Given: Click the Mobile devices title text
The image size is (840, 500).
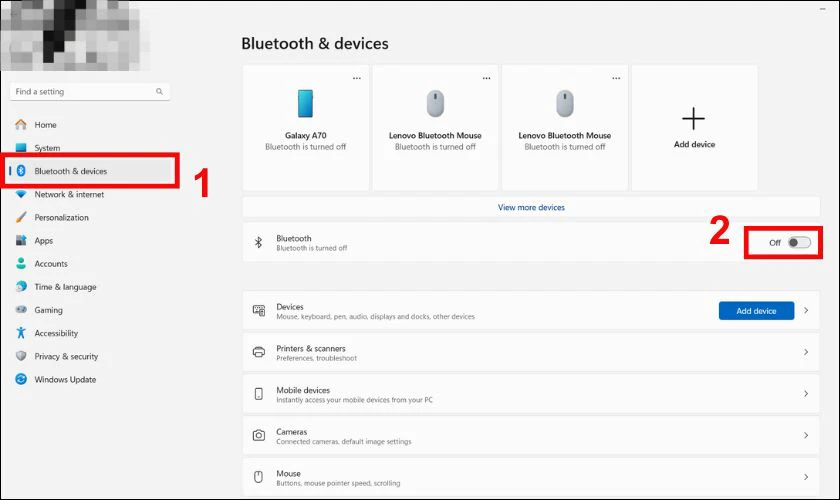Looking at the screenshot, I should pos(303,390).
